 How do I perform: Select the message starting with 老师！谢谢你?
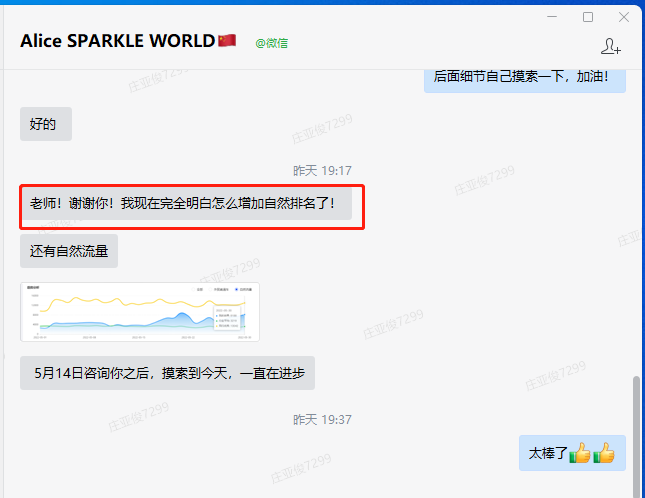[187, 203]
